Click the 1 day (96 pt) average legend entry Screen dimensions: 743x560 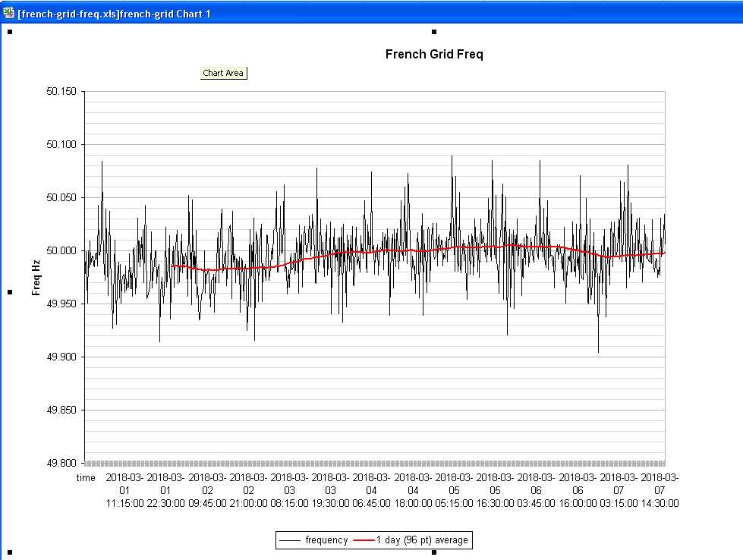(x=422, y=540)
